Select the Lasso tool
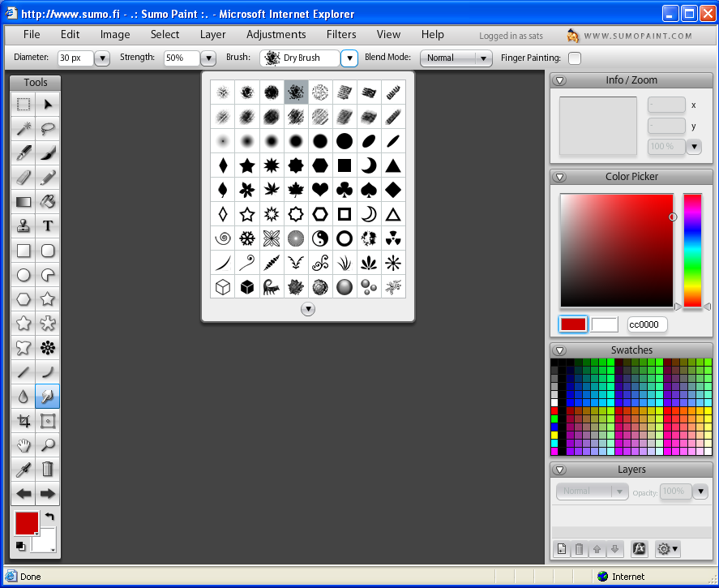 [48, 128]
